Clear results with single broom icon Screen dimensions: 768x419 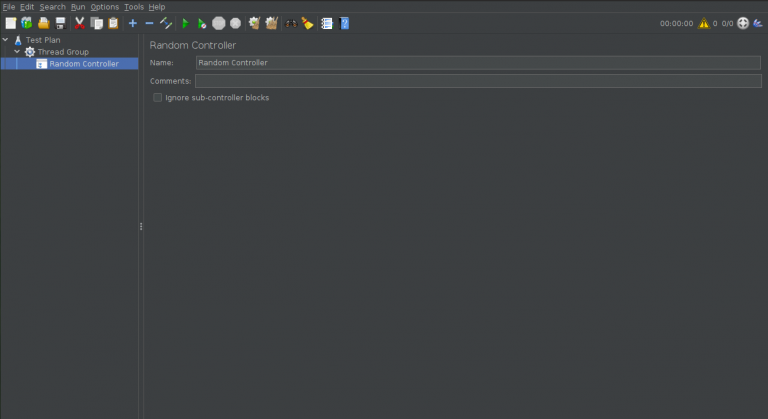254,23
